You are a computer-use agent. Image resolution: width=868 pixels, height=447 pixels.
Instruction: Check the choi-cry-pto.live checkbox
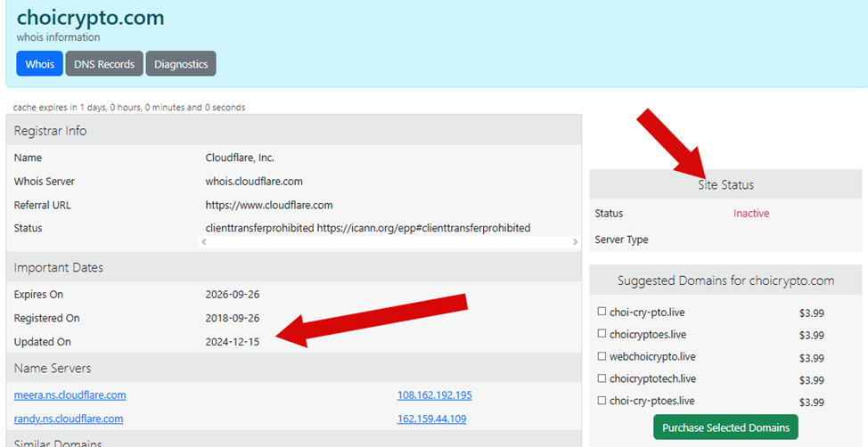[x=602, y=312]
